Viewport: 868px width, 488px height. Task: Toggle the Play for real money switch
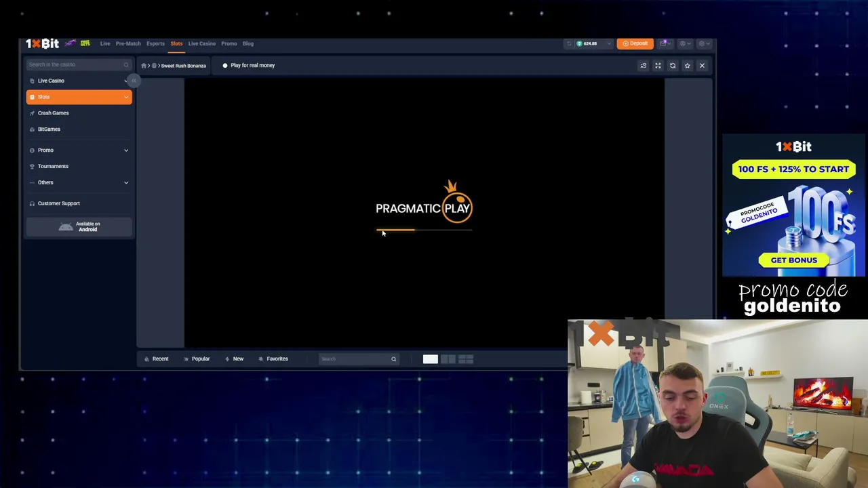point(225,66)
